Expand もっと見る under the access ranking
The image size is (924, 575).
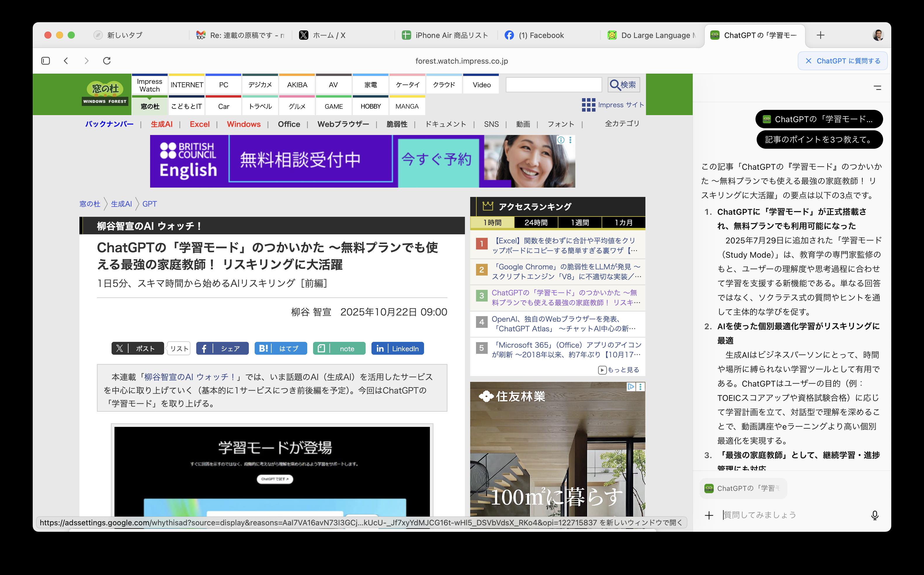pos(619,370)
